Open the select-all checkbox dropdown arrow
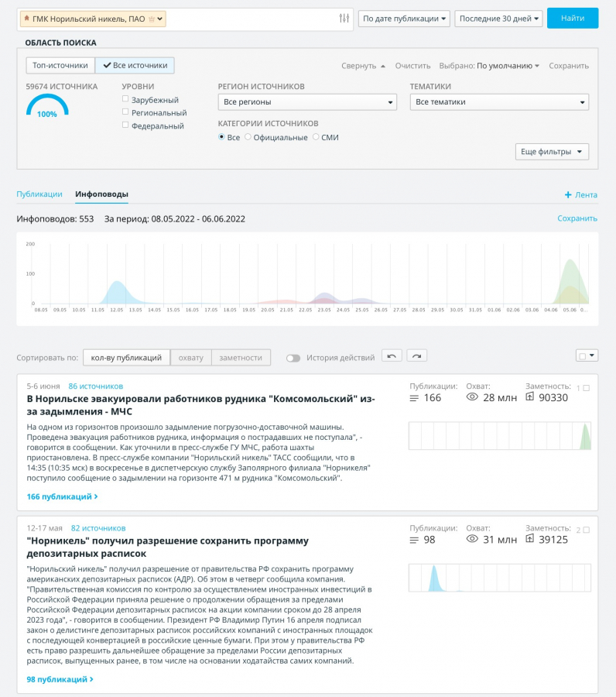The width and height of the screenshot is (616, 697). (x=592, y=355)
